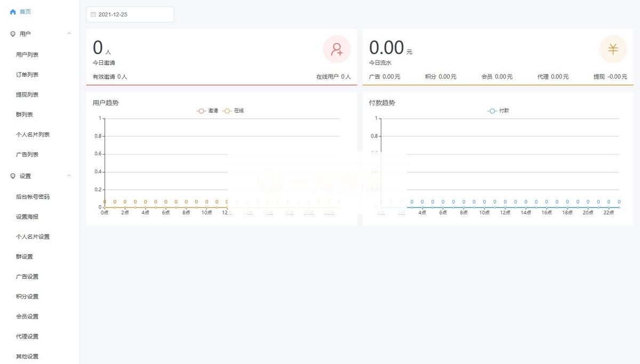Screen dimensions: 640x364
Task: Click the location pin icon beside 设置
Action: click(x=13, y=176)
